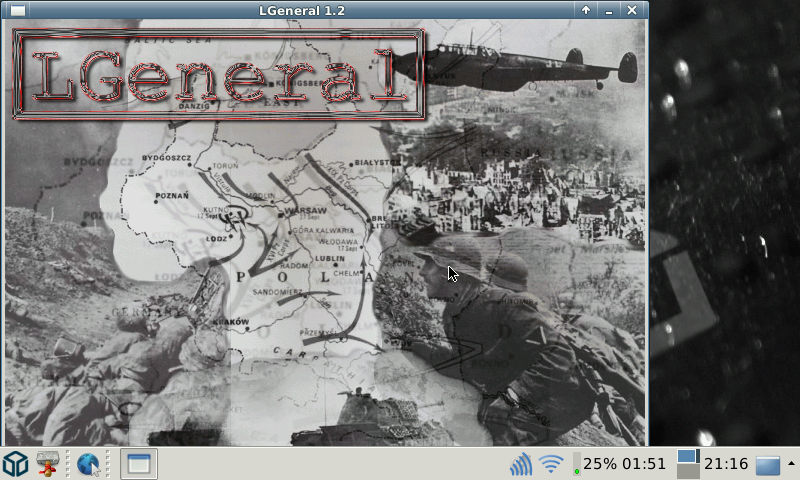Close the LGeneral 1.2 window
The width and height of the screenshot is (800, 480).
click(x=632, y=10)
